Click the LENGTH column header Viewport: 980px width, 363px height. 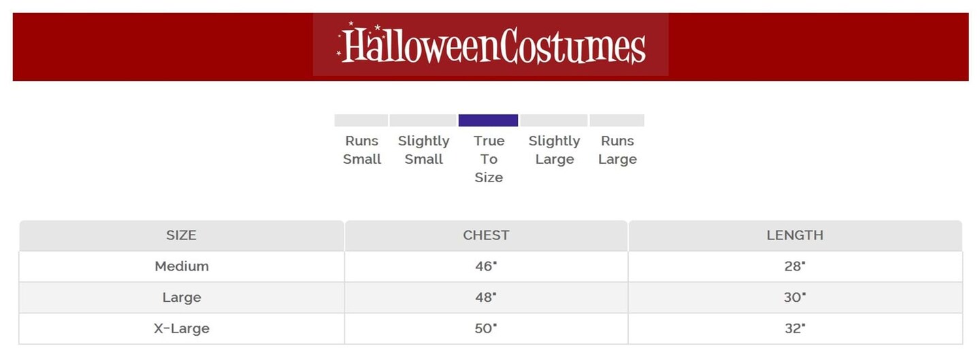tap(795, 235)
